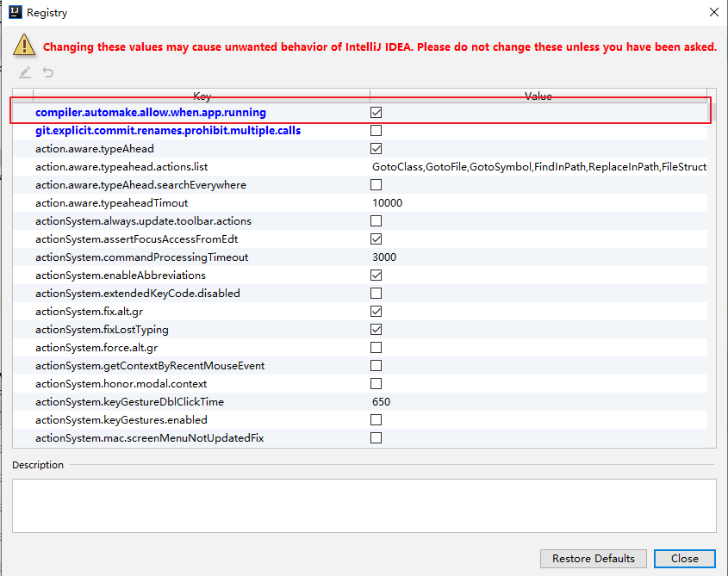Uncheck actionSystem.assertFocusAccessFromEdt checkbox
The image size is (728, 576).
[x=376, y=239]
